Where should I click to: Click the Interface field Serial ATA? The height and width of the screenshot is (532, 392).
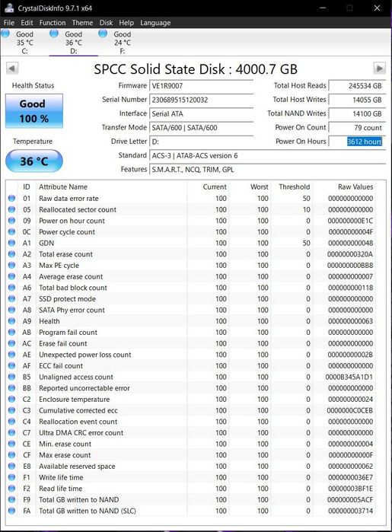[x=201, y=113]
